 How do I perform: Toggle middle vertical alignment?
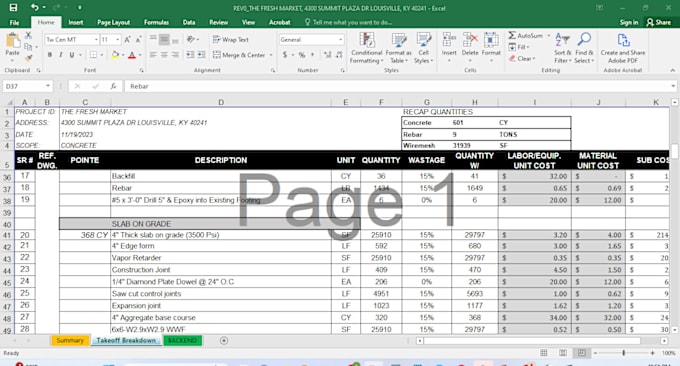click(x=164, y=40)
